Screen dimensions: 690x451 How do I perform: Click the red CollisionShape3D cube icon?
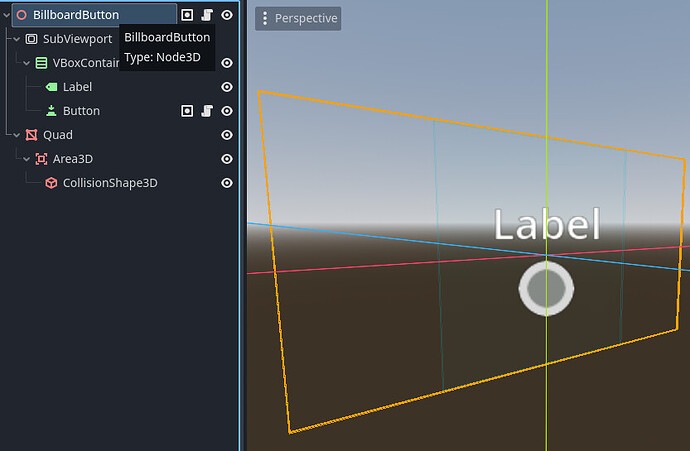tap(51, 183)
